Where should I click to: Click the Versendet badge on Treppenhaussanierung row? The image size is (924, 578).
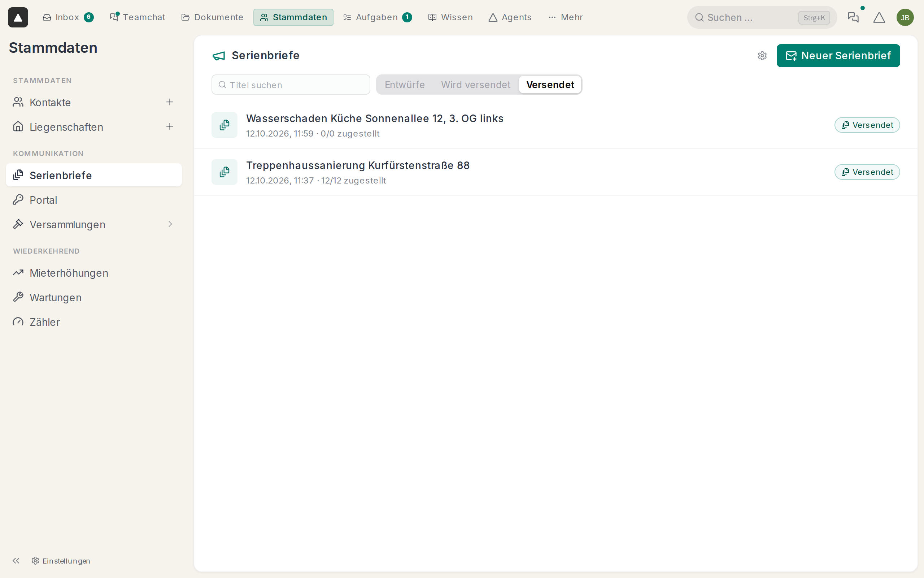pos(867,172)
